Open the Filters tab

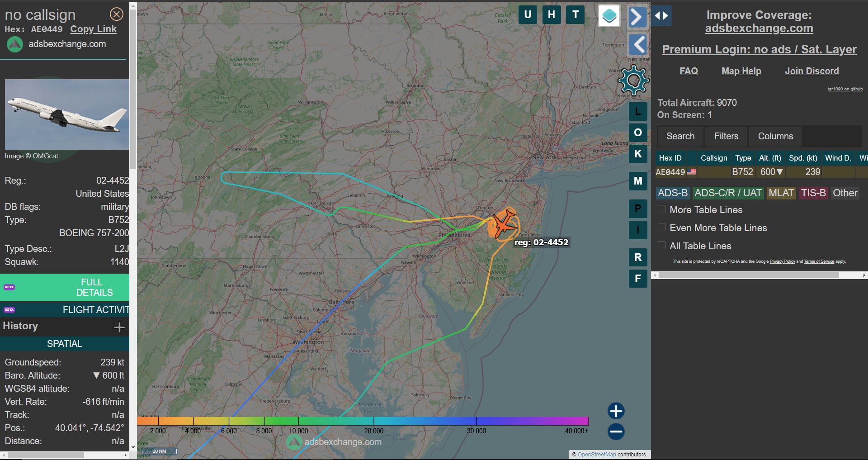click(x=726, y=136)
